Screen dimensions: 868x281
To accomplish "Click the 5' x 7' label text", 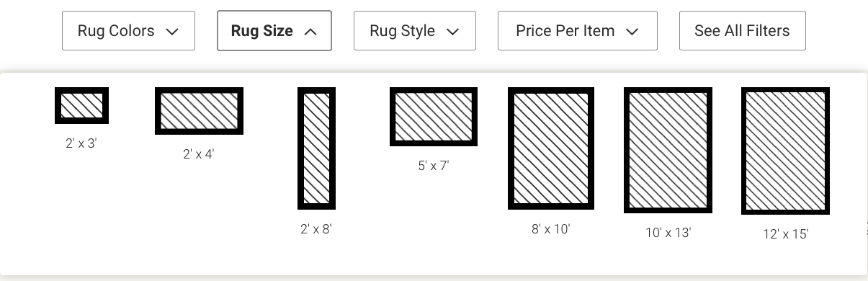I will coord(434,166).
